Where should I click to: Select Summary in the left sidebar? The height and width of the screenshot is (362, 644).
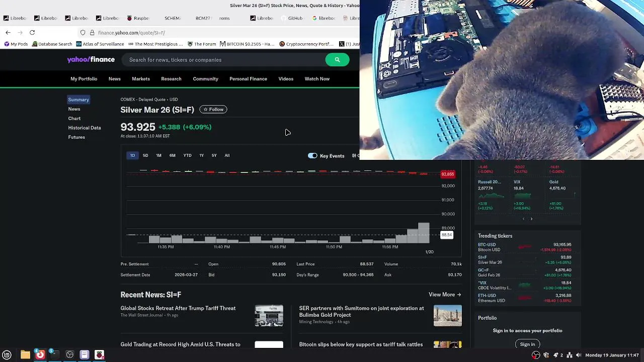tap(78, 100)
